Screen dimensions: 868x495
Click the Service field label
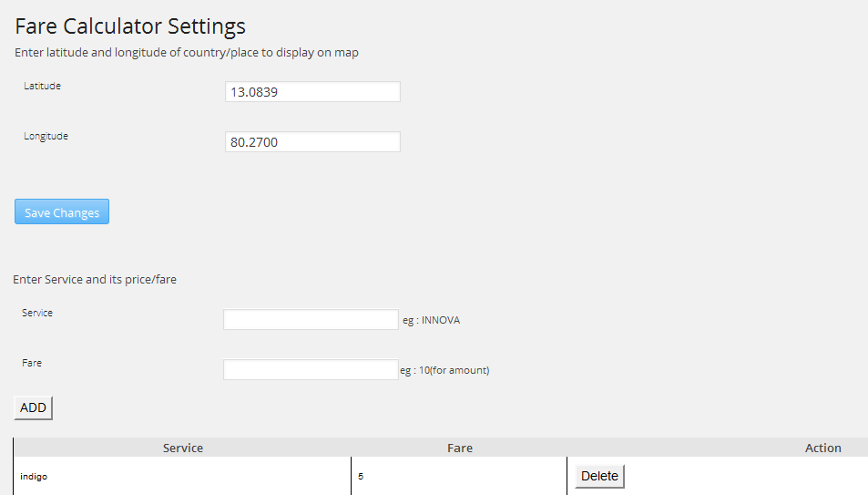point(37,313)
